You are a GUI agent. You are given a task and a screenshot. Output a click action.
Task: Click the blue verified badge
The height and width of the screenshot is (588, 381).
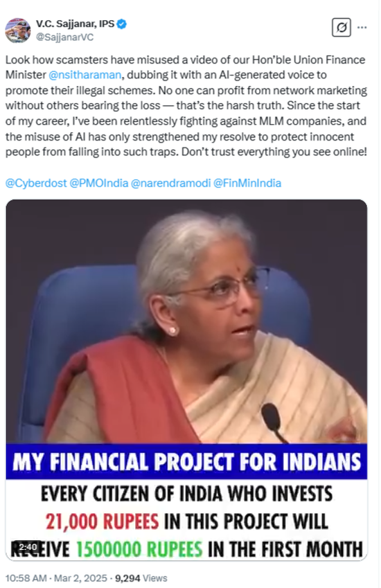pyautogui.click(x=121, y=24)
